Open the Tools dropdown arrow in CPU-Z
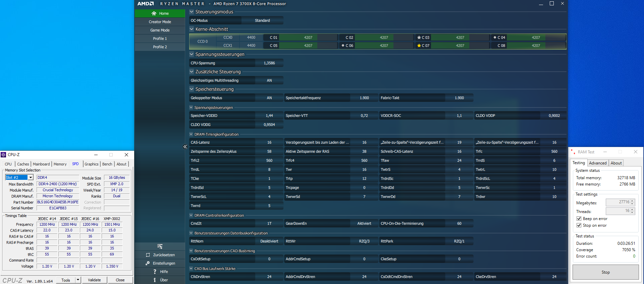Image resolution: width=644 pixels, height=284 pixels. (78, 280)
